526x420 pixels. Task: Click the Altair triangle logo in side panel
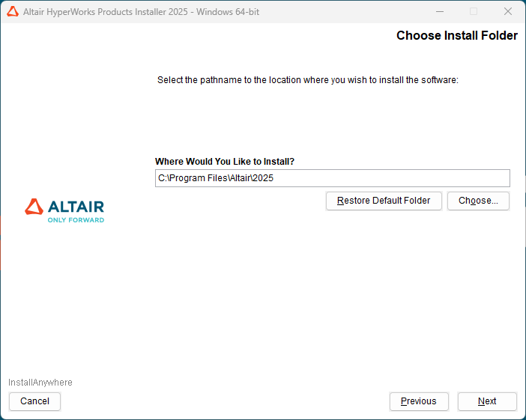point(34,207)
